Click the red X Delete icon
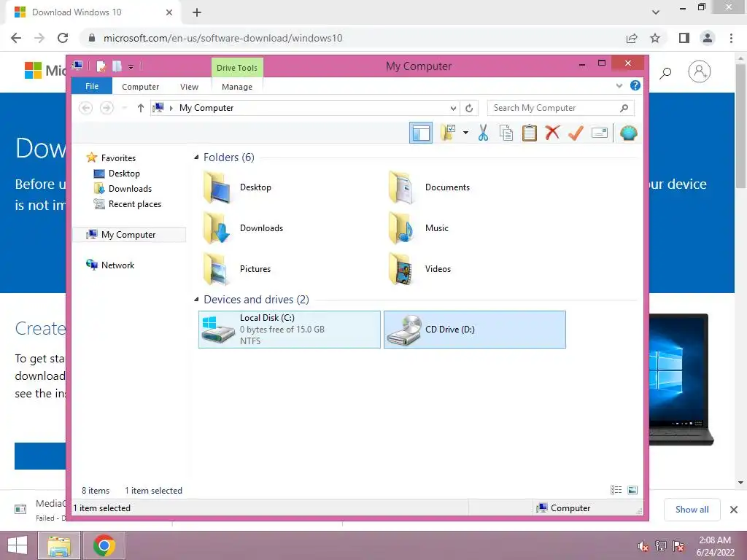747x560 pixels. [x=552, y=133]
